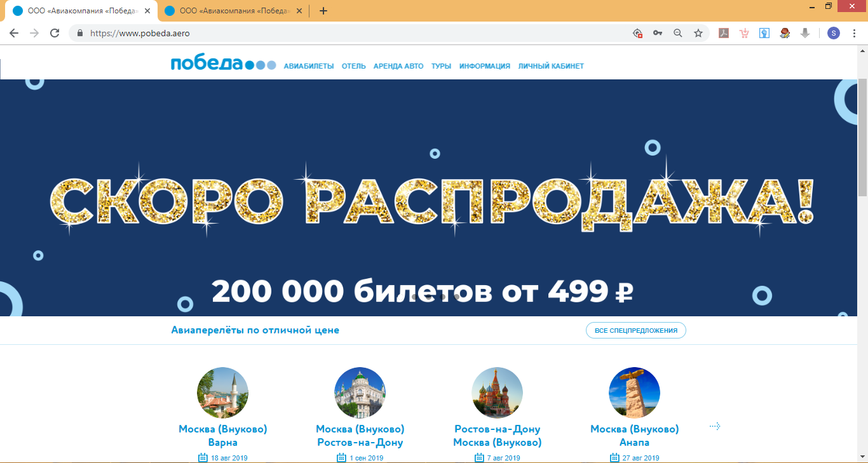Go back using the browser Back arrow
This screenshot has height=463, width=868.
(14, 33)
